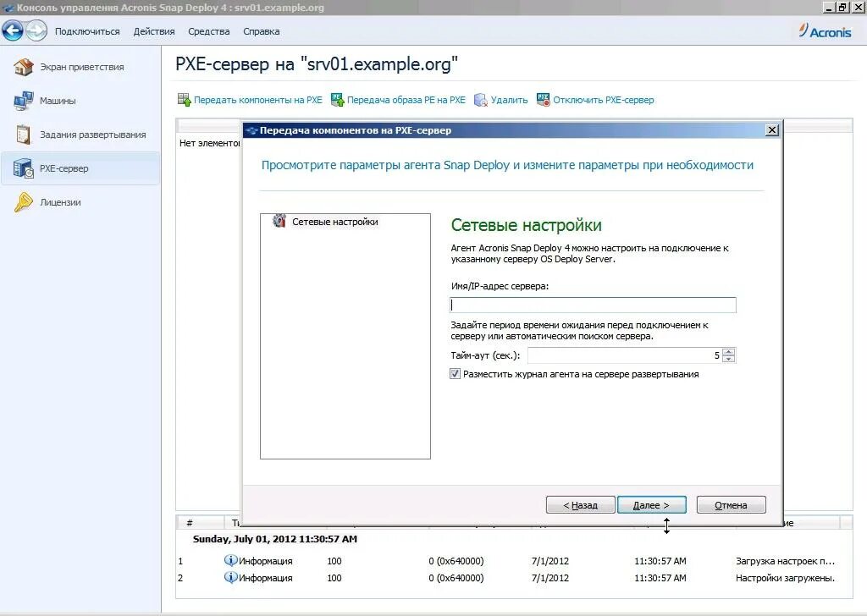Focus the Имя/IP-адрес сервера field
Screen dimensions: 867x616
[593, 305]
